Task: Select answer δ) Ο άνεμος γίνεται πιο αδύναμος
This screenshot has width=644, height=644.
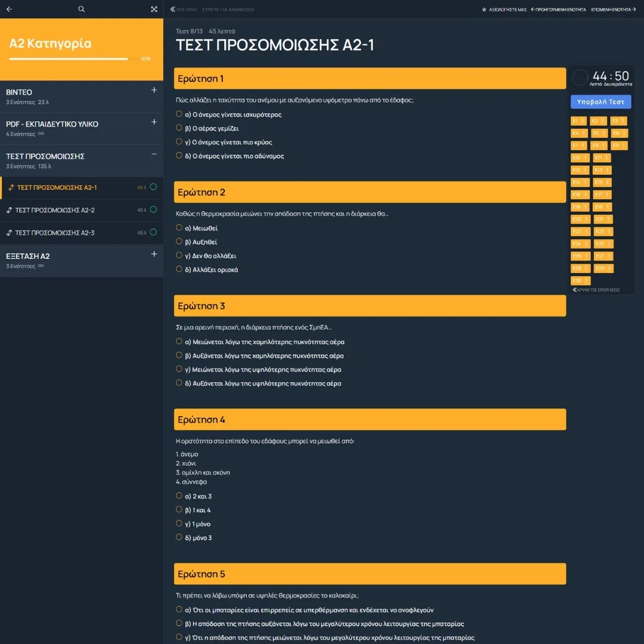Action: coord(179,155)
